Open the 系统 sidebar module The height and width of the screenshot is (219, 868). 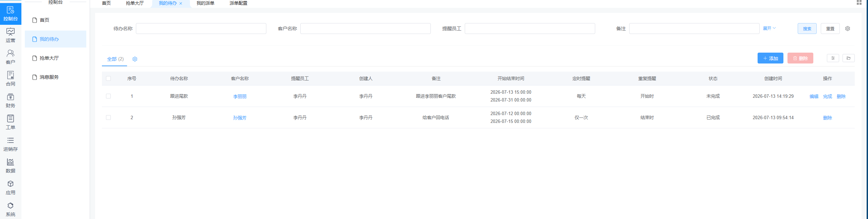(x=11, y=209)
